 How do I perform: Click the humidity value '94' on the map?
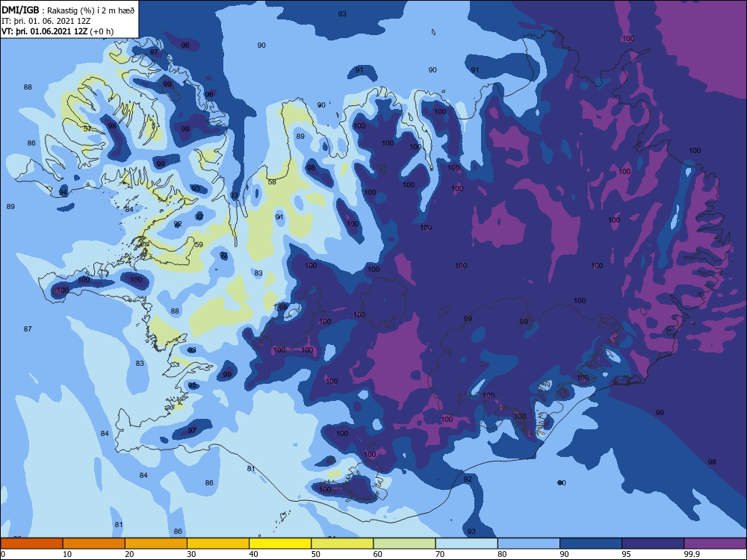coord(63,193)
